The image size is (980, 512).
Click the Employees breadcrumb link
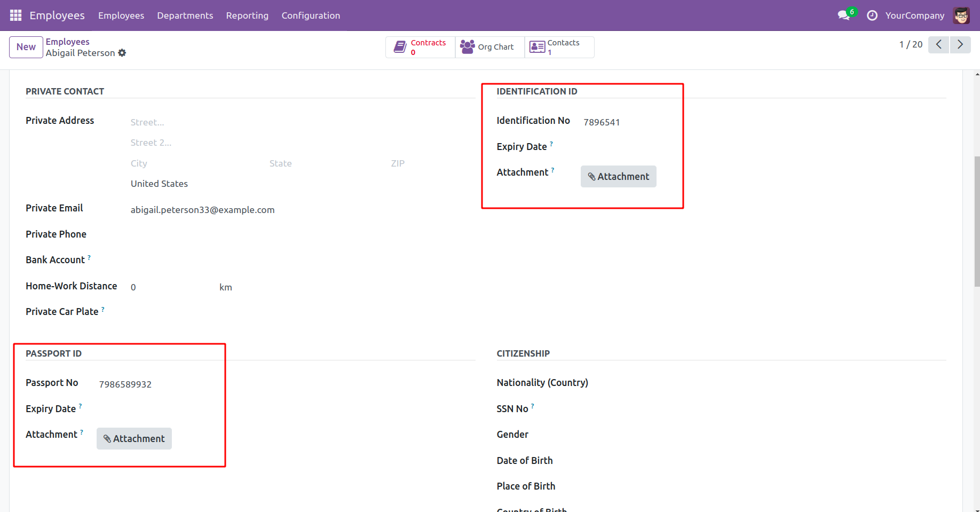click(67, 42)
